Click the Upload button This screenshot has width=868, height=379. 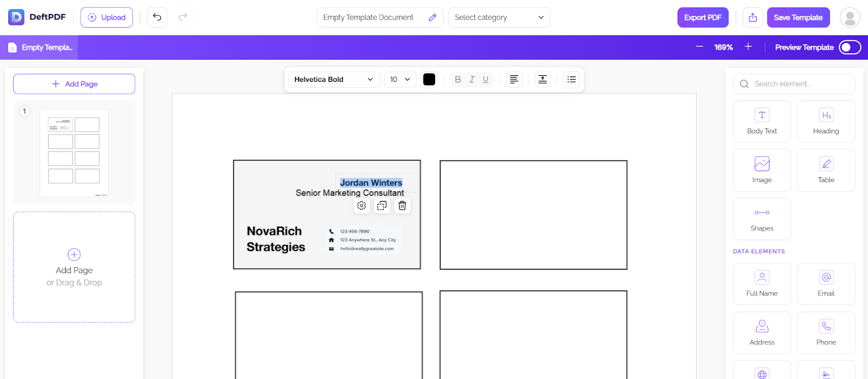107,17
